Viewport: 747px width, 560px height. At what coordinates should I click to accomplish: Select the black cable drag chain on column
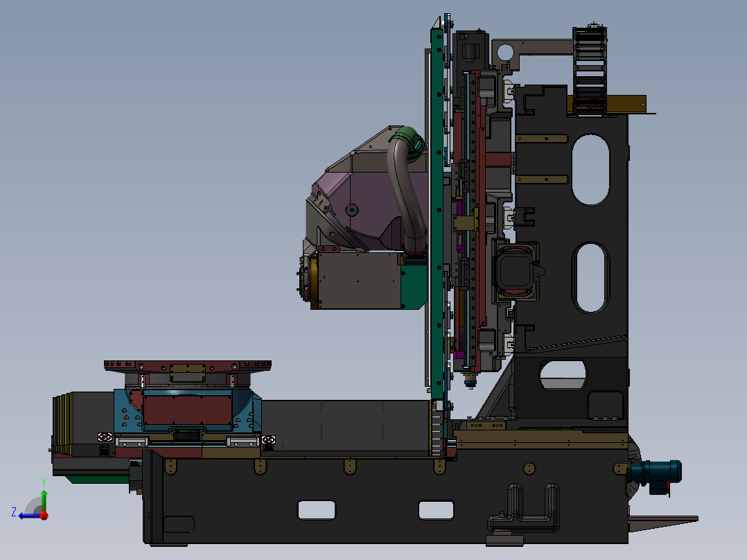coord(590,69)
